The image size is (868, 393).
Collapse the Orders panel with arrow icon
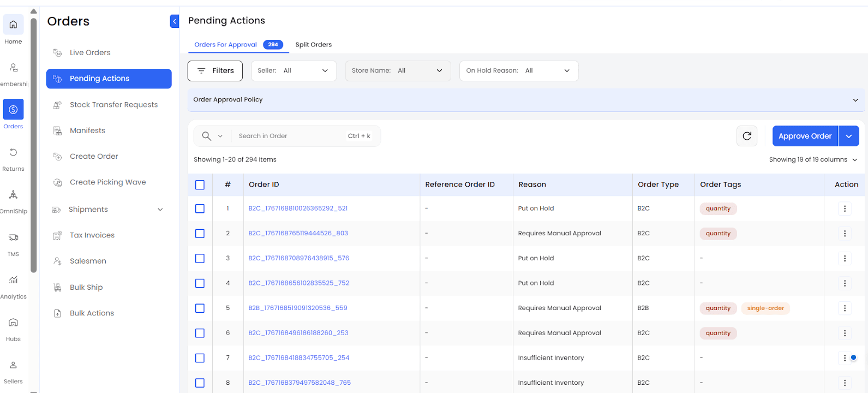tap(175, 21)
